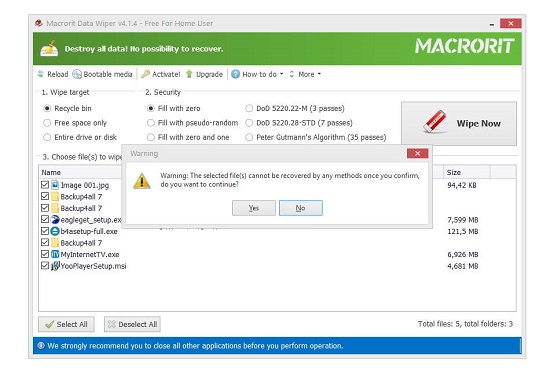Uncheck the Image 001.jpg checkbox

click(45, 185)
